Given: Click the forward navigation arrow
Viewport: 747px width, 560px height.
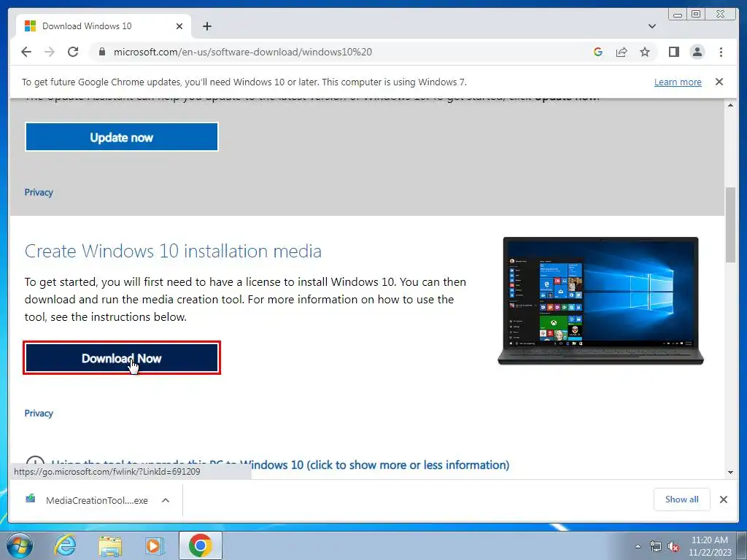Looking at the screenshot, I should 50,52.
